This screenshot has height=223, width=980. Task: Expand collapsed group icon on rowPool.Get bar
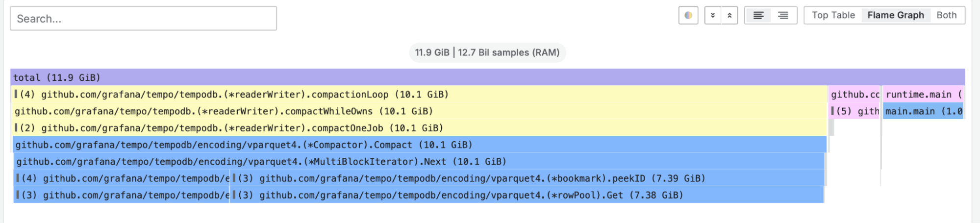pos(234,195)
